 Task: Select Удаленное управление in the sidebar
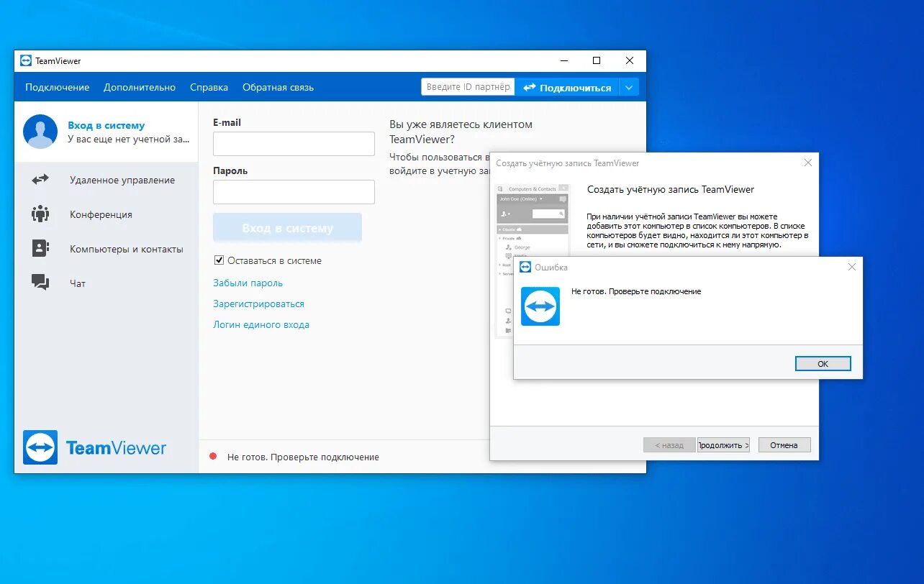click(x=107, y=180)
